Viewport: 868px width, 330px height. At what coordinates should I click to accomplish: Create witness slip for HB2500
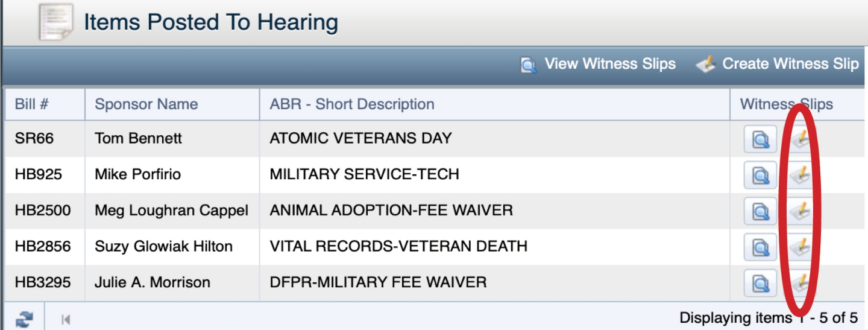799,211
